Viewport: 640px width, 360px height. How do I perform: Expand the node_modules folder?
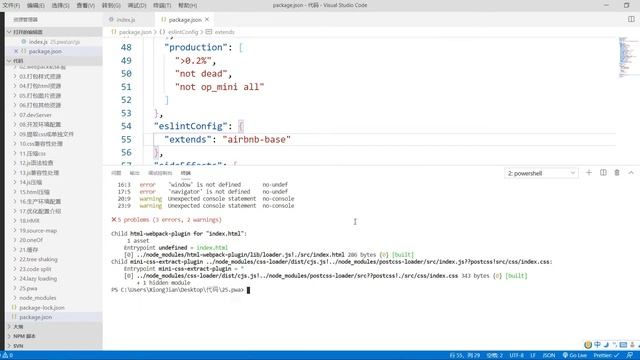53,298
